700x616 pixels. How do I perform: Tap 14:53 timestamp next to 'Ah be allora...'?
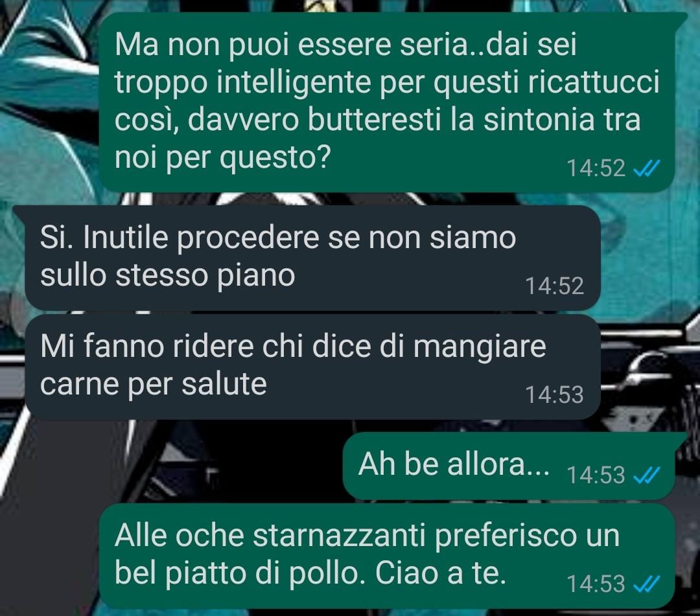[596, 475]
